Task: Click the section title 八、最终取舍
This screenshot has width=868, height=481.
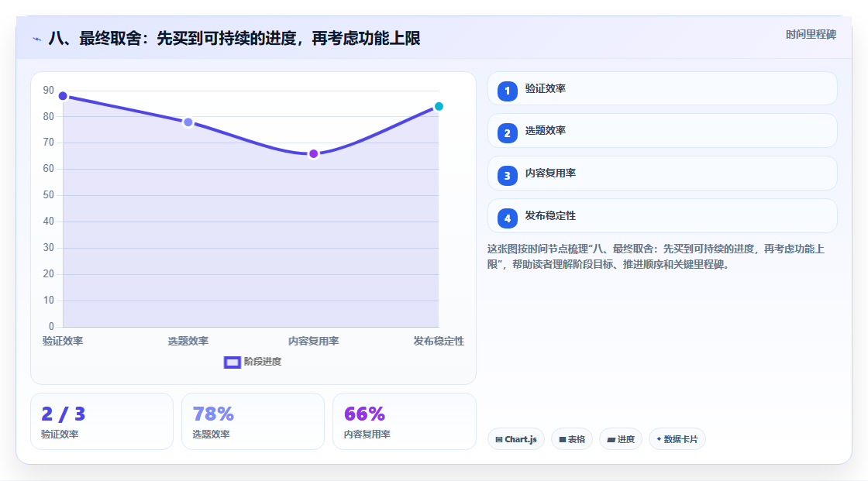Action: click(x=234, y=38)
